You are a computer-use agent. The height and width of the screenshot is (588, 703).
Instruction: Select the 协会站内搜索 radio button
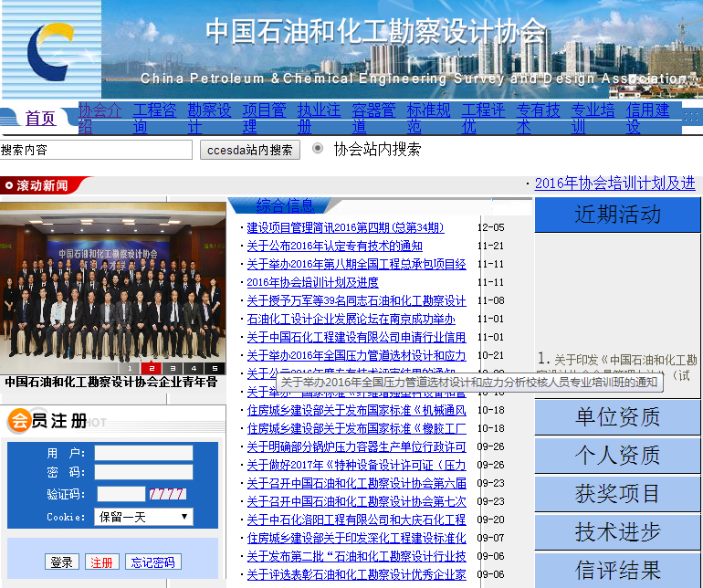318,148
